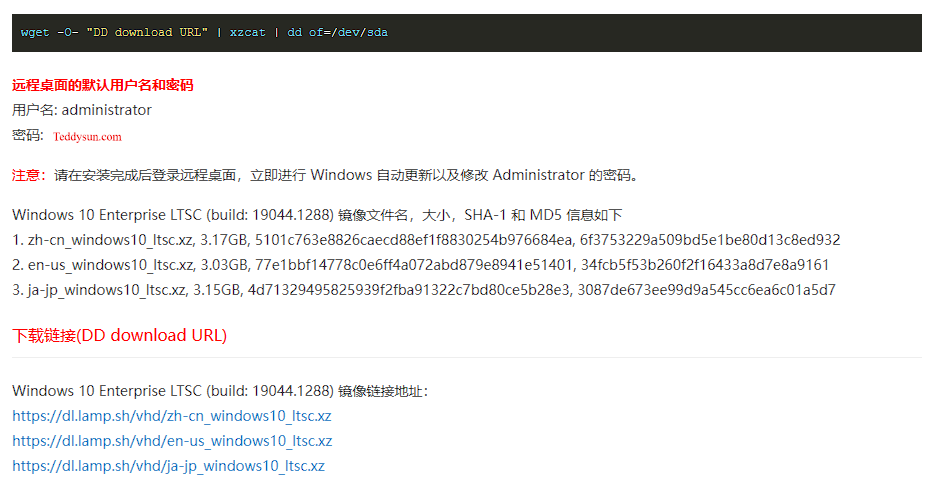The height and width of the screenshot is (485, 927).
Task: Click the red password text Teddysun.com
Action: pos(88,136)
